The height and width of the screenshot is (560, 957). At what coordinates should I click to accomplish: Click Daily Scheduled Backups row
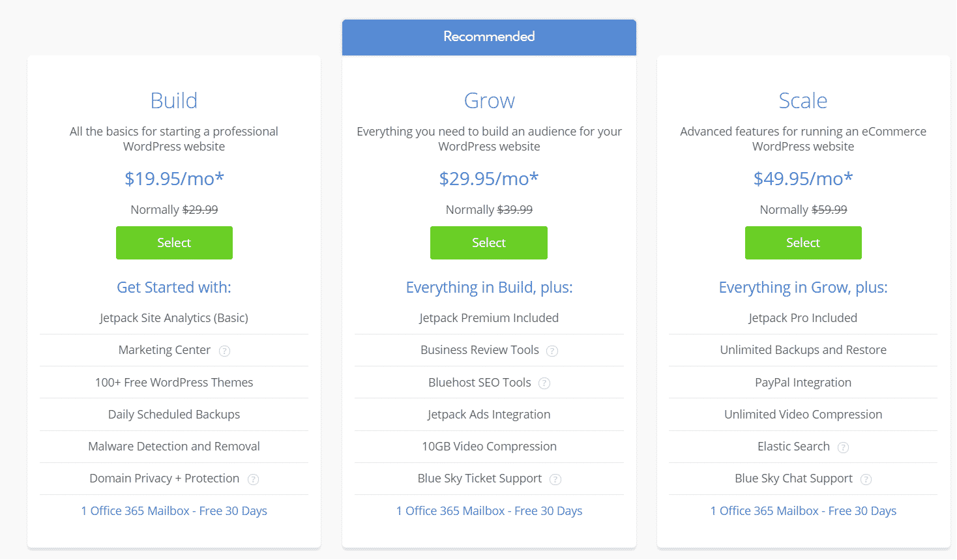[174, 415]
